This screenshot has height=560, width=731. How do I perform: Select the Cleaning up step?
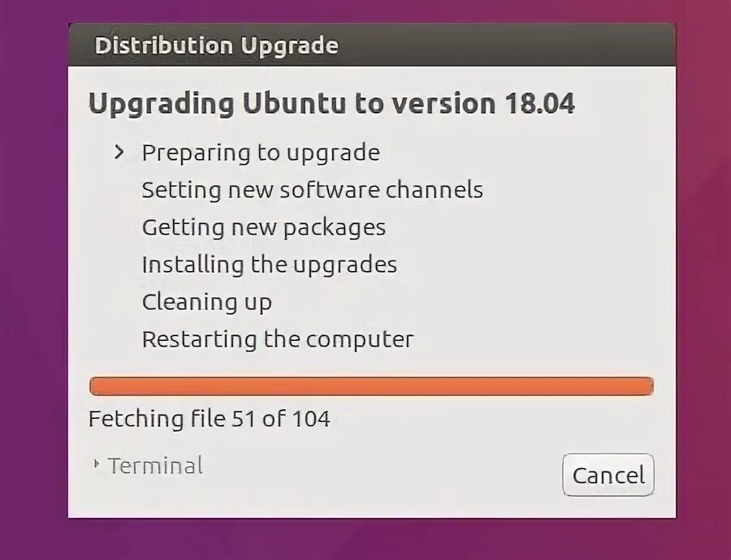206,302
